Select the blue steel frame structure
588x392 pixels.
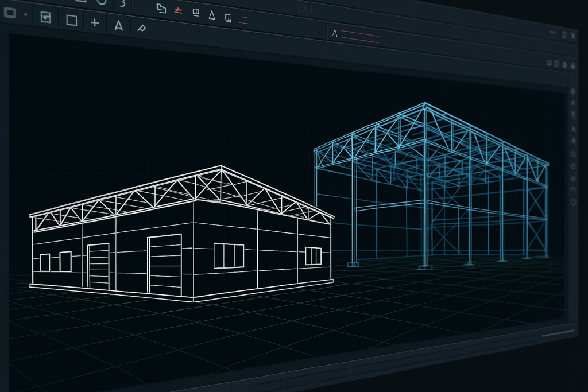(431, 186)
